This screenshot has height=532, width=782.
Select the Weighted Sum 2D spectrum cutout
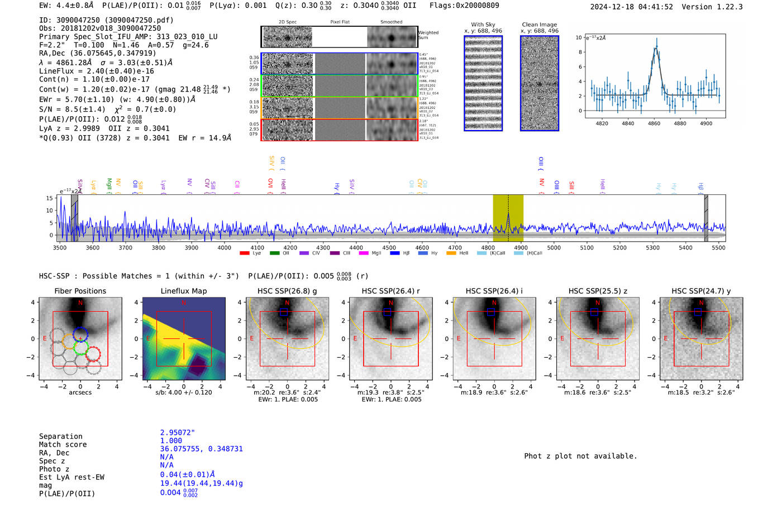pyautogui.click(x=339, y=37)
